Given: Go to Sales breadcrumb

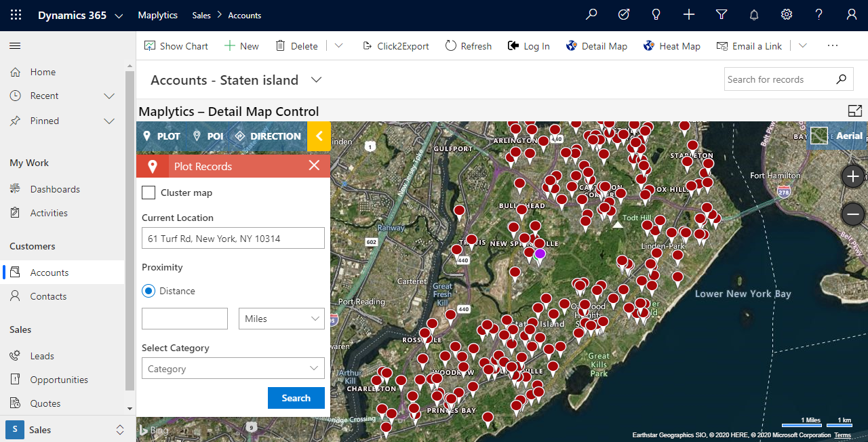Looking at the screenshot, I should click(x=201, y=15).
